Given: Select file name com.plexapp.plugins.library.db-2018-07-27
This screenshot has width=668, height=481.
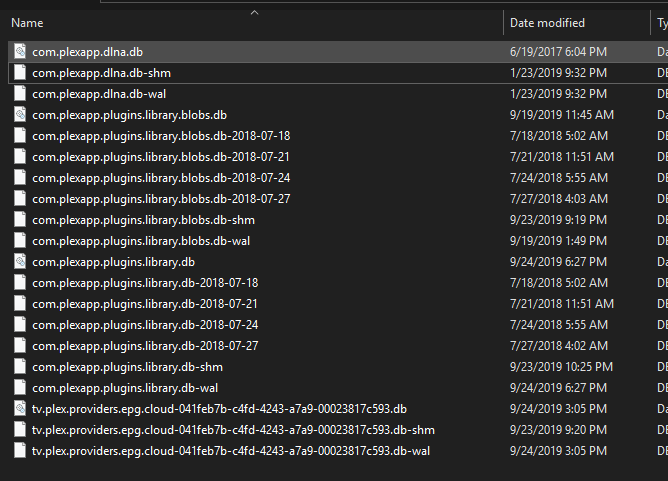Looking at the screenshot, I should tap(145, 346).
